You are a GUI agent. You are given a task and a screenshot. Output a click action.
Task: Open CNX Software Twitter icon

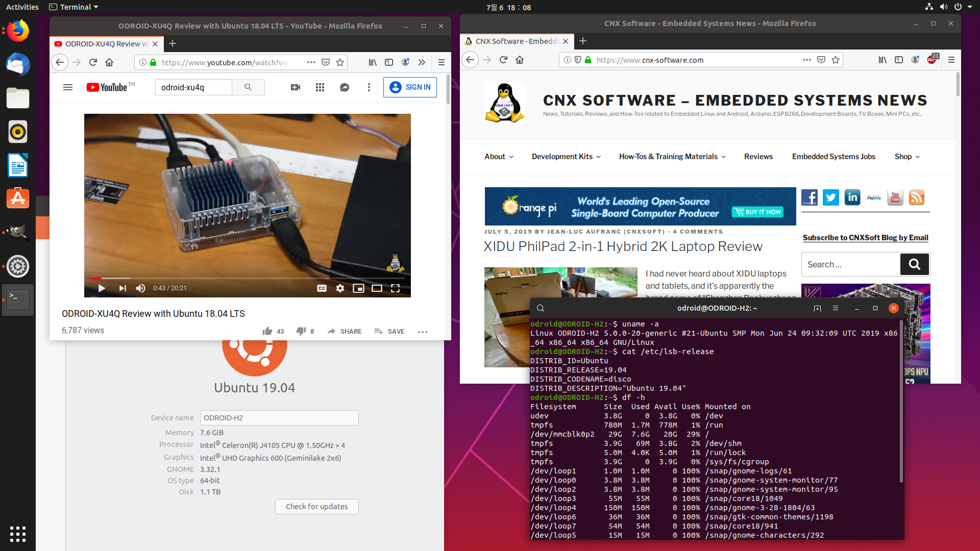831,197
